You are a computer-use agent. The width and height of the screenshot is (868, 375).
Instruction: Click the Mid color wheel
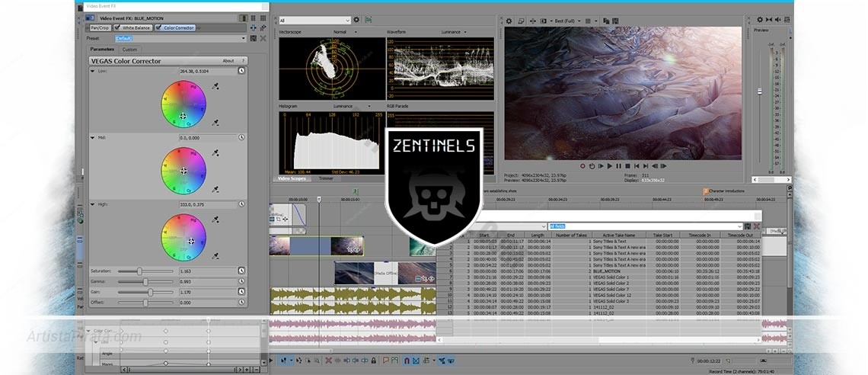183,171
